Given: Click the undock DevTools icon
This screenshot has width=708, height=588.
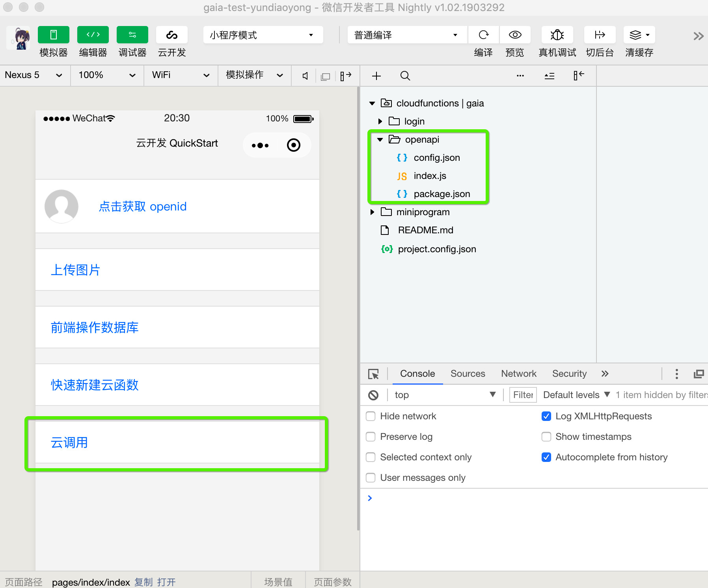Looking at the screenshot, I should [699, 374].
